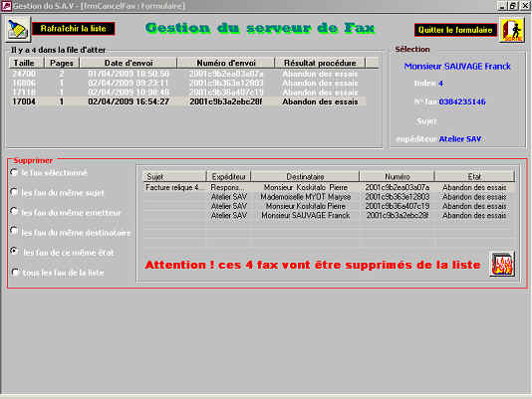This screenshot has width=532, height=399.
Task: Click "Rafraîchir la liste" button
Action: [74, 29]
